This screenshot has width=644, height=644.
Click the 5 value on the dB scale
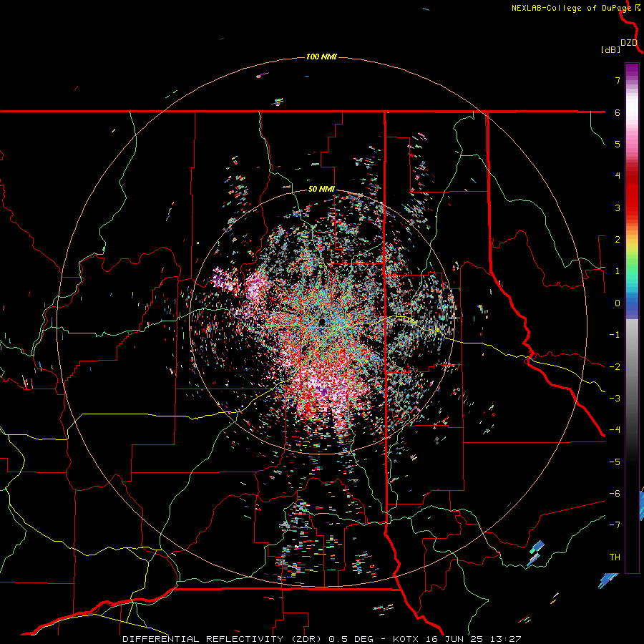618,144
